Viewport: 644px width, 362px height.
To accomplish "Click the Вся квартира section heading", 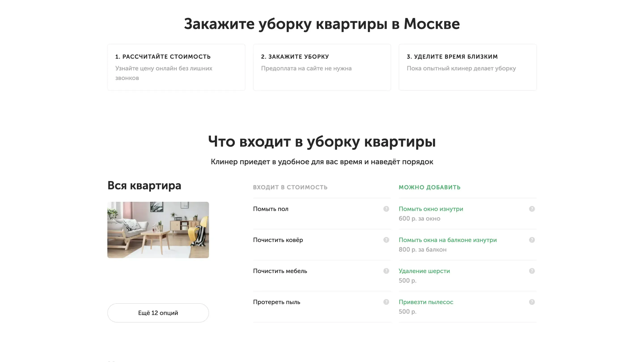I will (x=144, y=185).
